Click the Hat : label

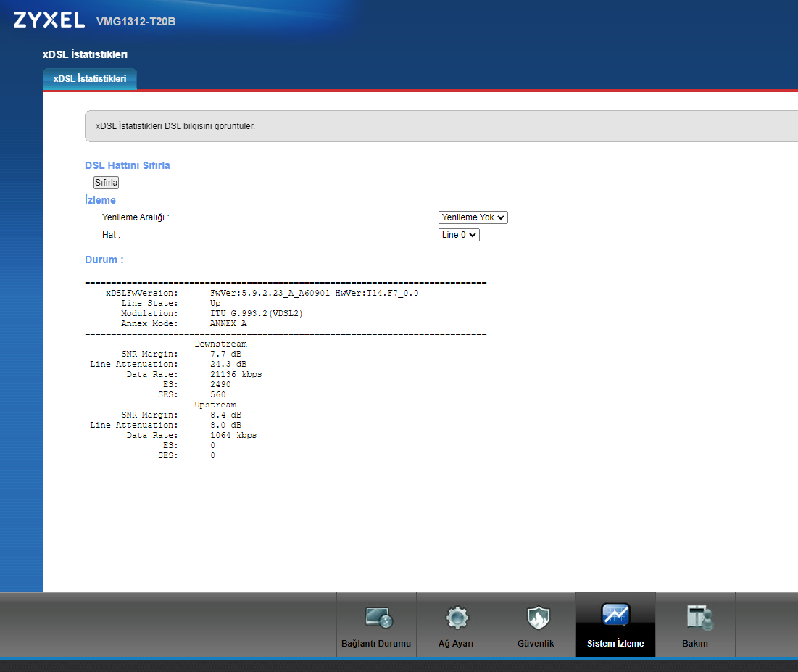coord(111,235)
